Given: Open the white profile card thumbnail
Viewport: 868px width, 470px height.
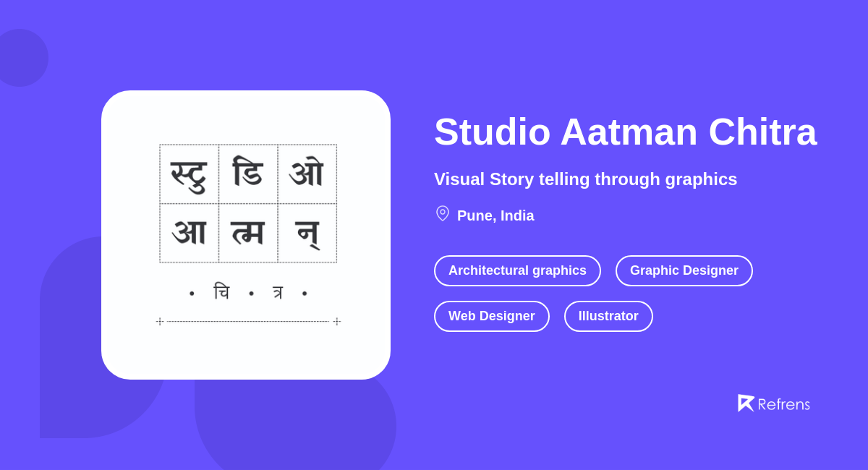Looking at the screenshot, I should (246, 235).
